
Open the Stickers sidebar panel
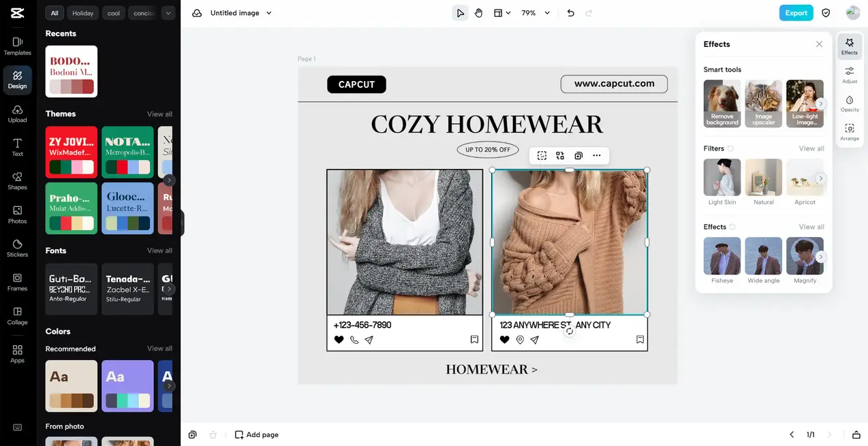17,249
